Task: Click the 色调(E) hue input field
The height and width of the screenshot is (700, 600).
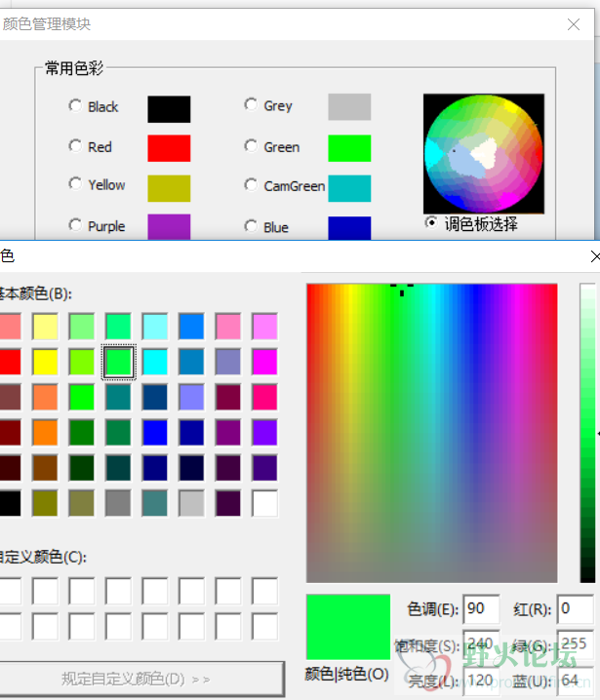Action: [x=482, y=609]
